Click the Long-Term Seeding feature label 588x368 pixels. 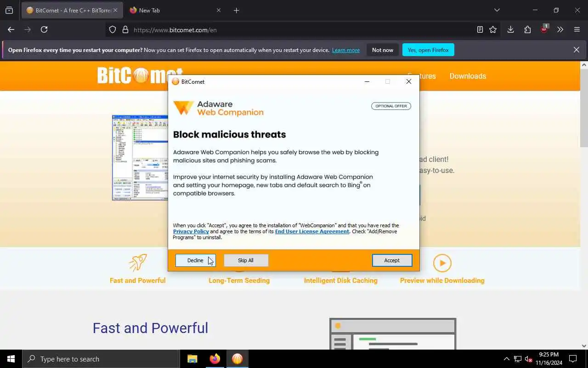239,281
